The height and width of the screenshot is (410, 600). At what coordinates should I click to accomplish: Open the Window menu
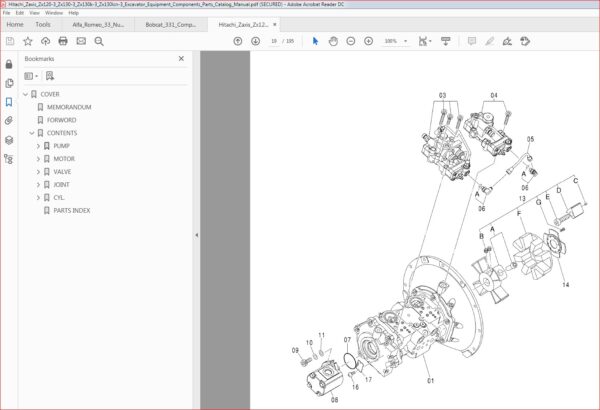[54, 13]
